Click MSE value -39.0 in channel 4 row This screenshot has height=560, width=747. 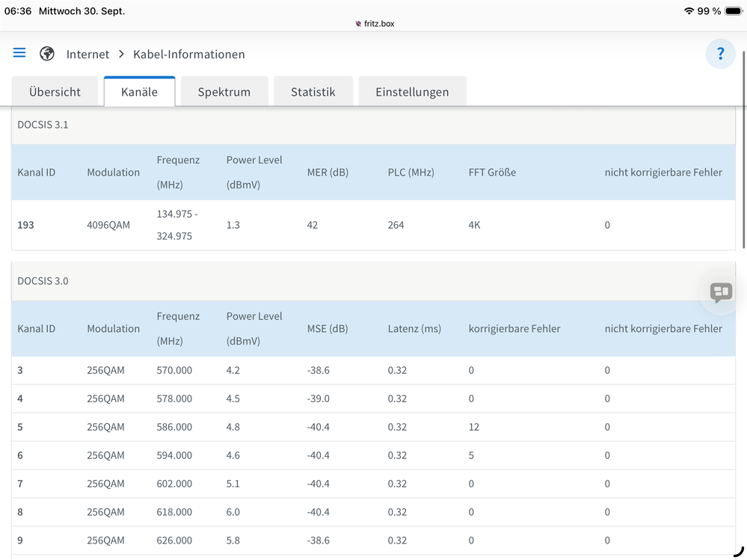[319, 399]
